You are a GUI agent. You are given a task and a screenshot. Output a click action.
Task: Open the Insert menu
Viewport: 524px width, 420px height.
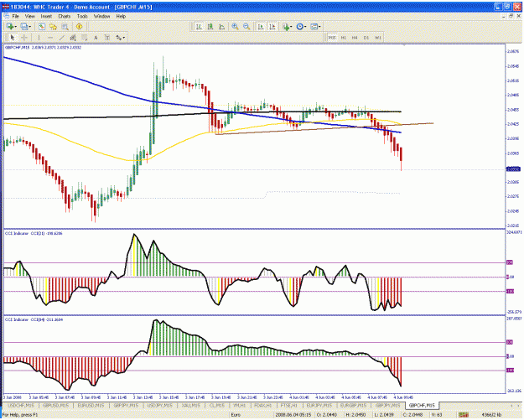[x=46, y=16]
